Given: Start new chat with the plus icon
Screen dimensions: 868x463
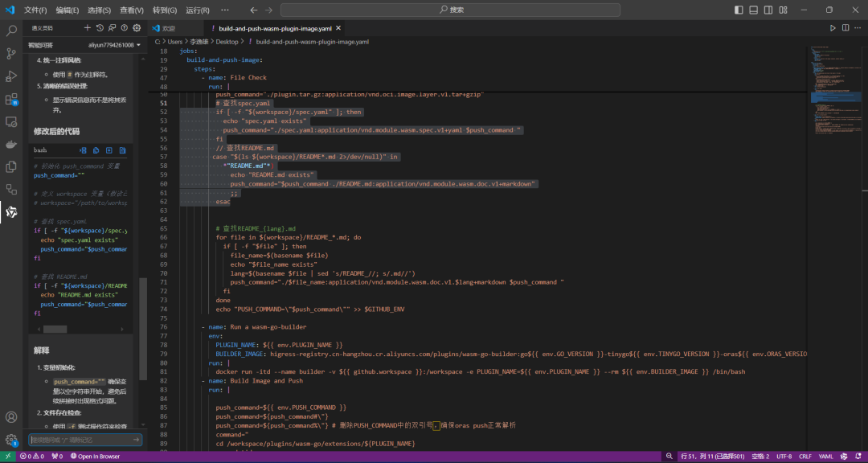Looking at the screenshot, I should pyautogui.click(x=88, y=27).
